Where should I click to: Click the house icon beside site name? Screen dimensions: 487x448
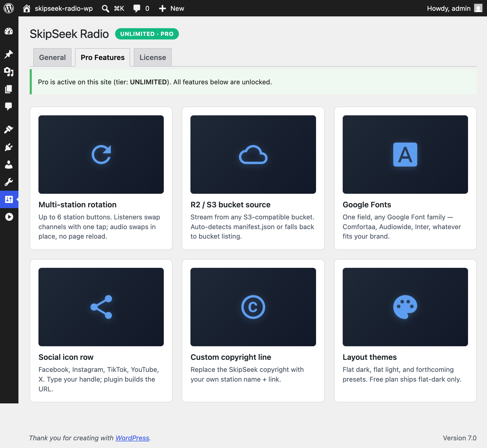point(27,8)
